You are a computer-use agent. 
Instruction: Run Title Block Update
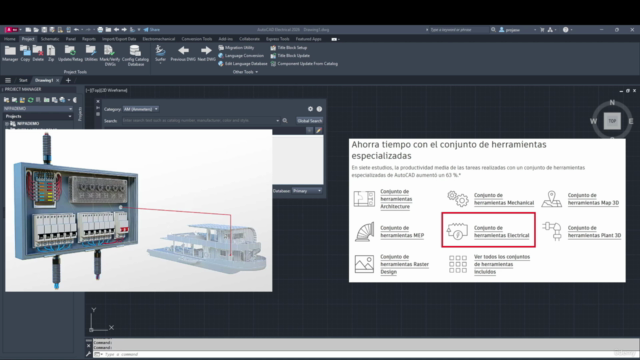pyautogui.click(x=290, y=56)
